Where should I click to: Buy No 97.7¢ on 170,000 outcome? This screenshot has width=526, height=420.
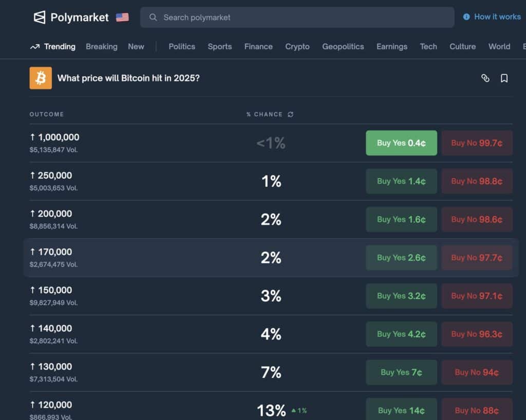tap(477, 258)
